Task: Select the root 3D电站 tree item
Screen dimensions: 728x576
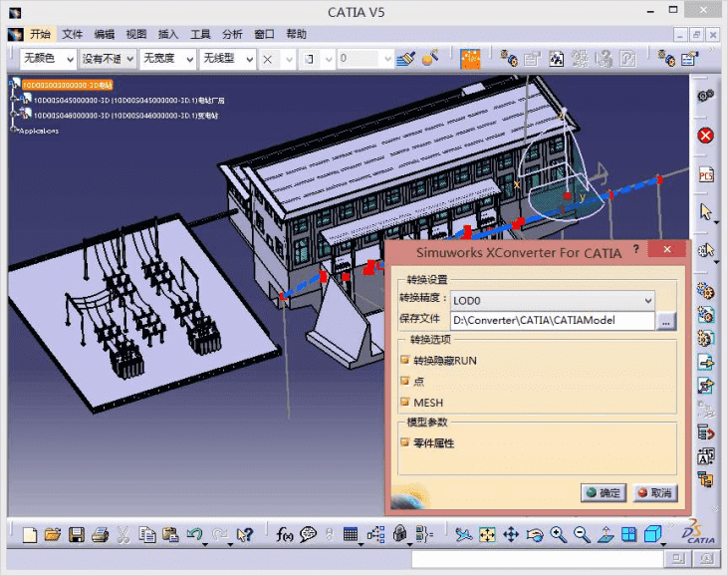Action: [x=68, y=85]
